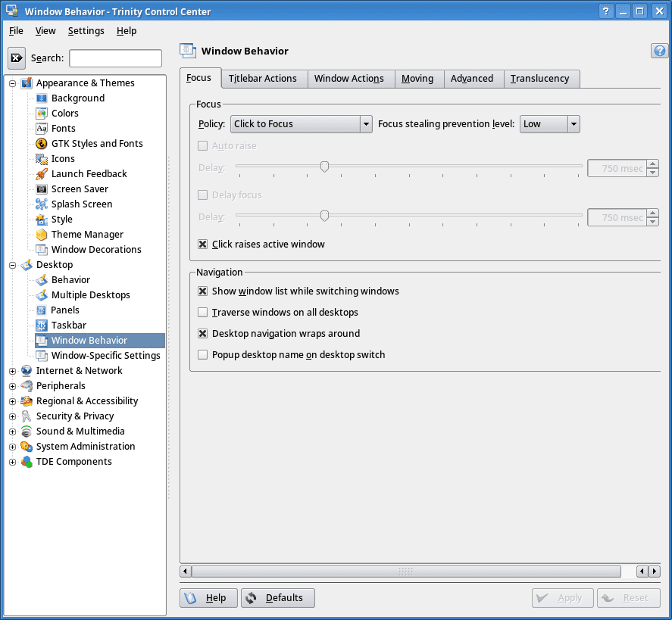The width and height of the screenshot is (672, 620).
Task: Click the clear search icon button
Action: (17, 58)
